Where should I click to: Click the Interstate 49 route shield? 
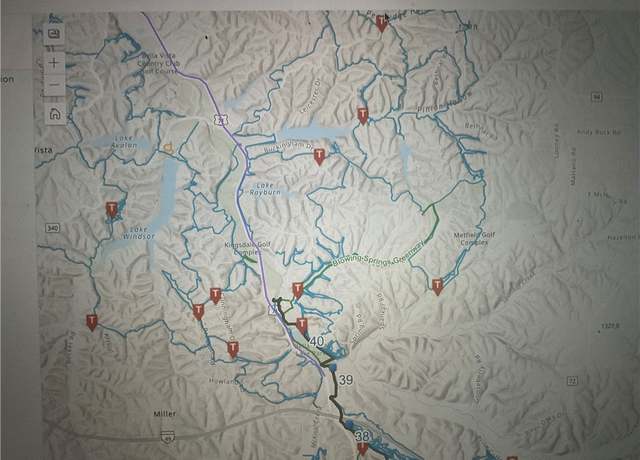coord(168,437)
